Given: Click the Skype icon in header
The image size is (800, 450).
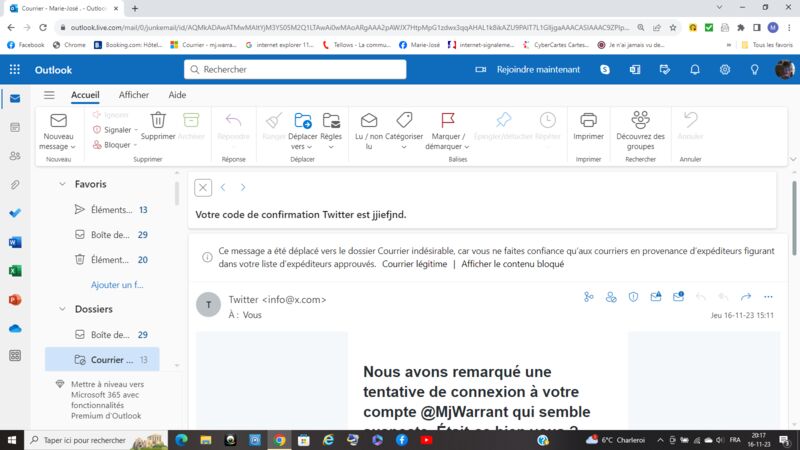Looking at the screenshot, I should (x=605, y=69).
